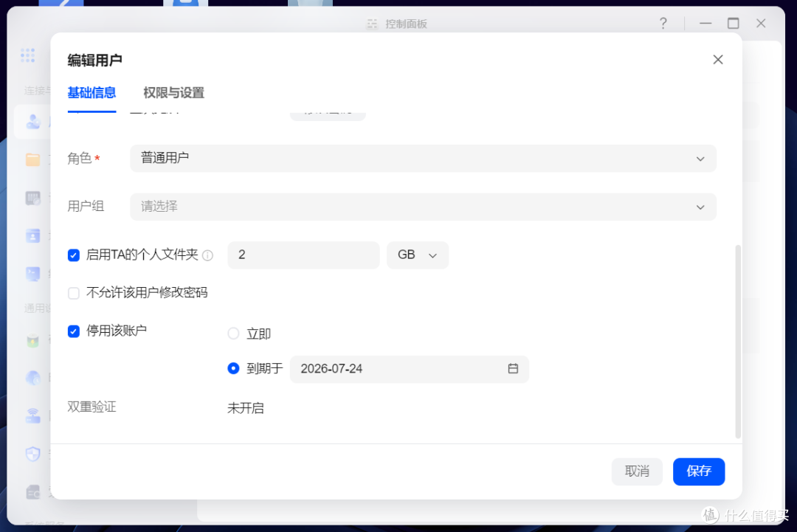Open help in the 控制面板 window
The height and width of the screenshot is (532, 797).
click(663, 24)
